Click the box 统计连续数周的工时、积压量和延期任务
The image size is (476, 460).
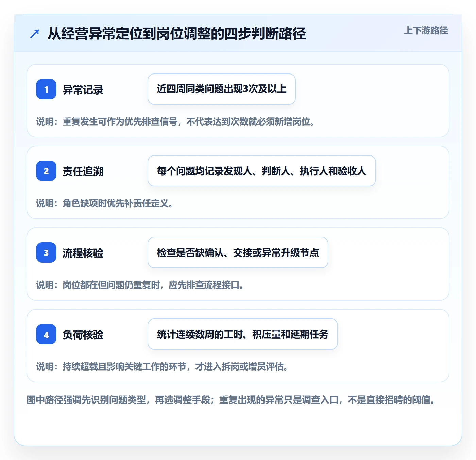click(x=243, y=334)
